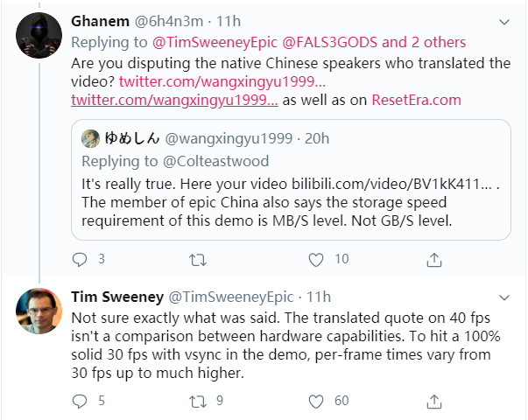528x420 pixels.
Task: Retweet Ghanem's tweet
Action: (199, 259)
